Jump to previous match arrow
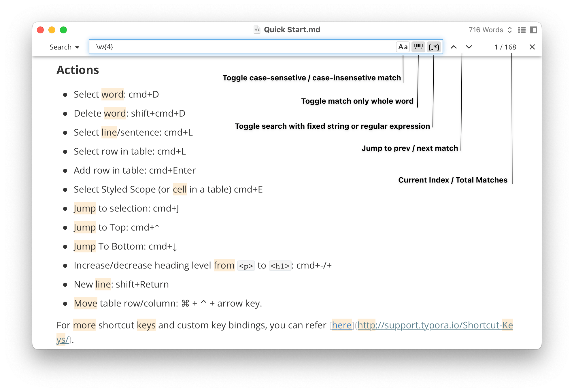Viewport: 574px width, 392px height. 454,47
